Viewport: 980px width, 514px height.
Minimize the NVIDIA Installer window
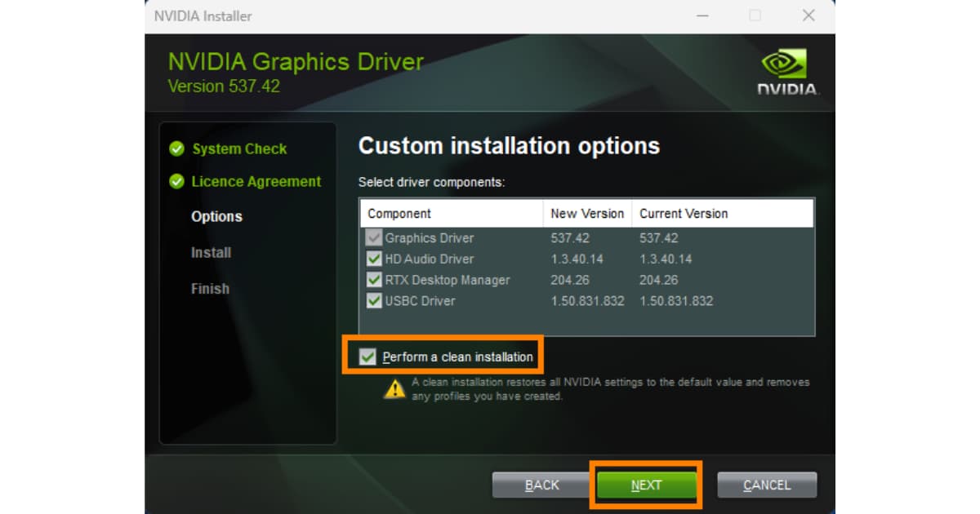coord(702,16)
